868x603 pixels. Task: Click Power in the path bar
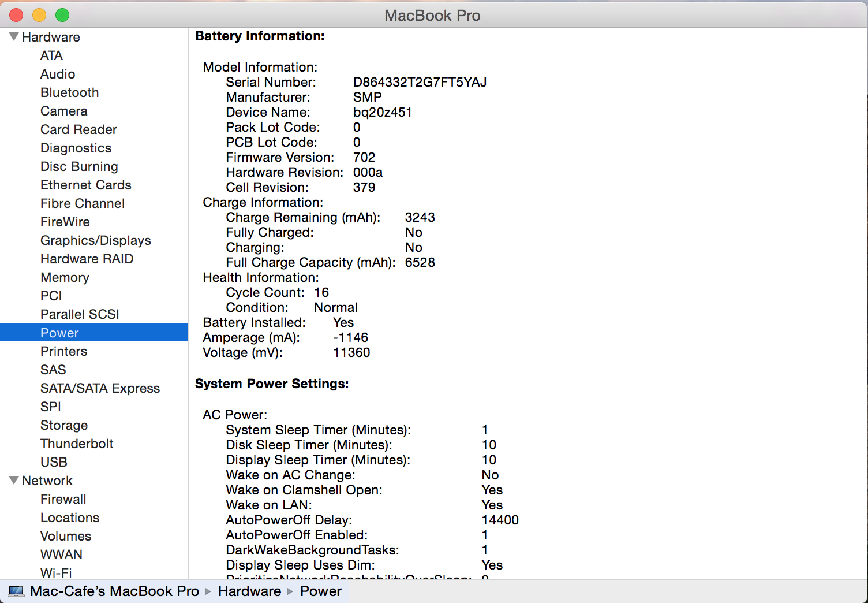click(x=321, y=591)
